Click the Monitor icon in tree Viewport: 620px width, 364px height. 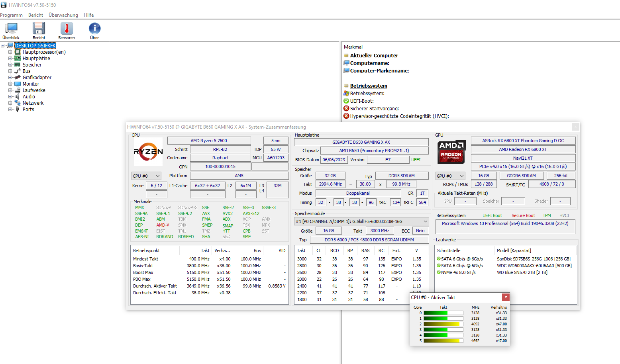18,84
